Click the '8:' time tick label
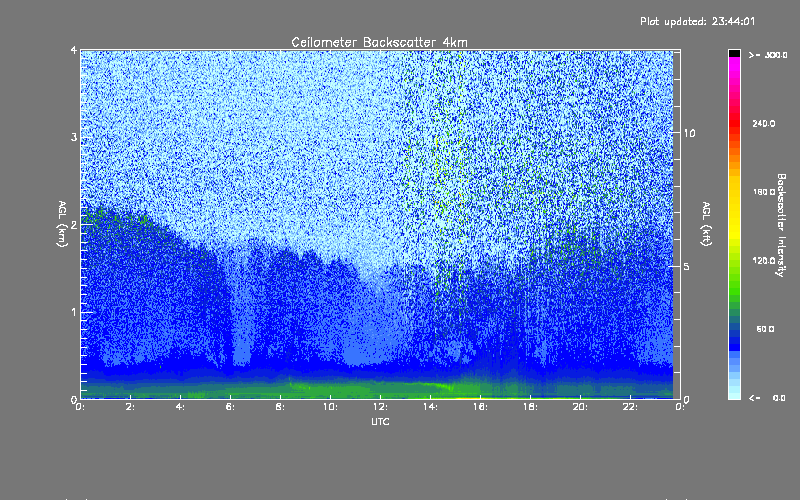 [x=280, y=407]
